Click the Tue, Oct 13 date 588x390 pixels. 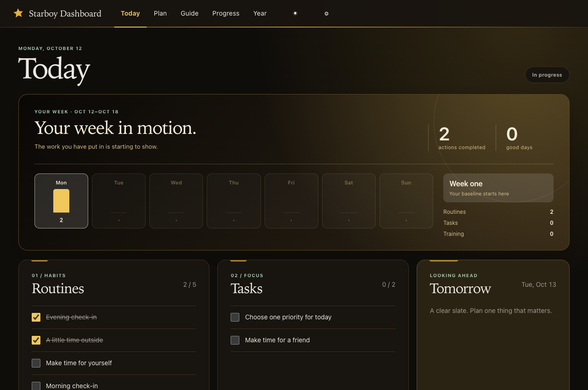tap(539, 284)
